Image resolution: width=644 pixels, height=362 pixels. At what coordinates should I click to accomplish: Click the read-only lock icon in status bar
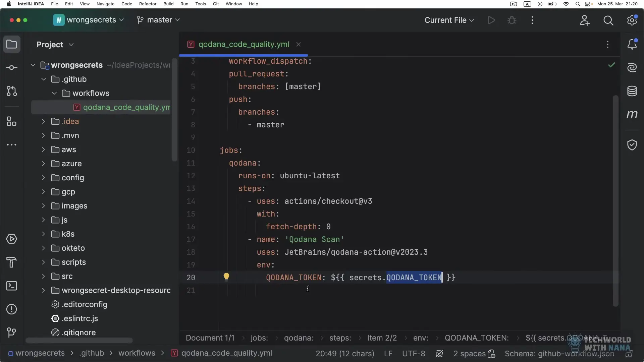tap(629, 354)
